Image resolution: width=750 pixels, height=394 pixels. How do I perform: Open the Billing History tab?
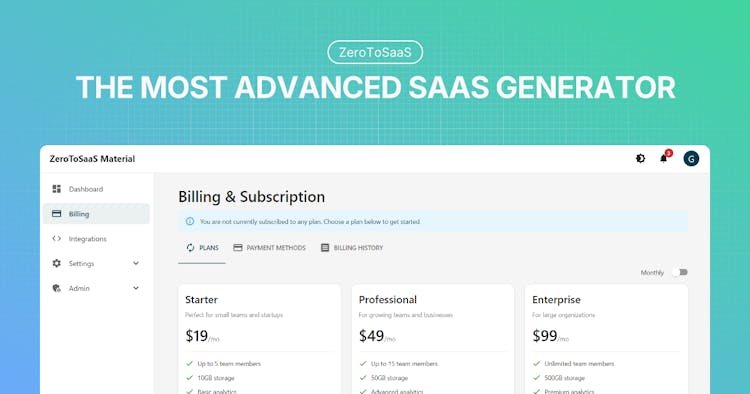(x=352, y=248)
